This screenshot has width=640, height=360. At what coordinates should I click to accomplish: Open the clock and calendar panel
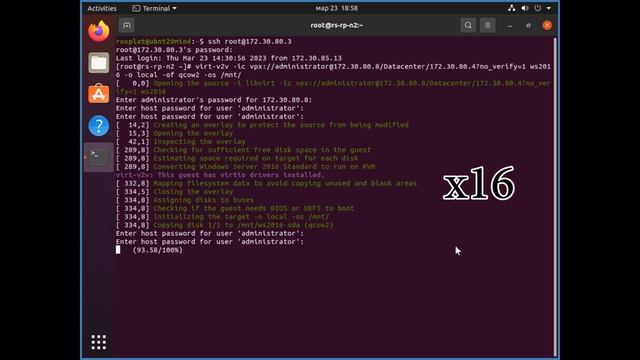337,8
